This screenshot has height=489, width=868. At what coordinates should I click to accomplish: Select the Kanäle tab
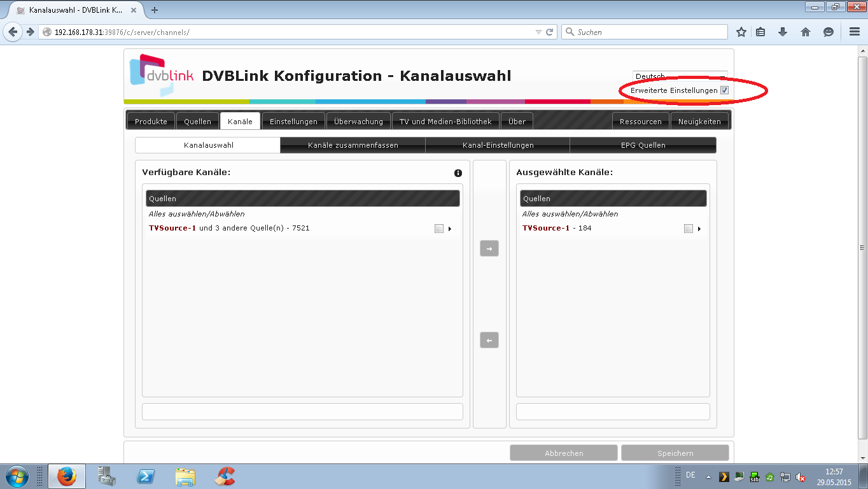pos(240,121)
